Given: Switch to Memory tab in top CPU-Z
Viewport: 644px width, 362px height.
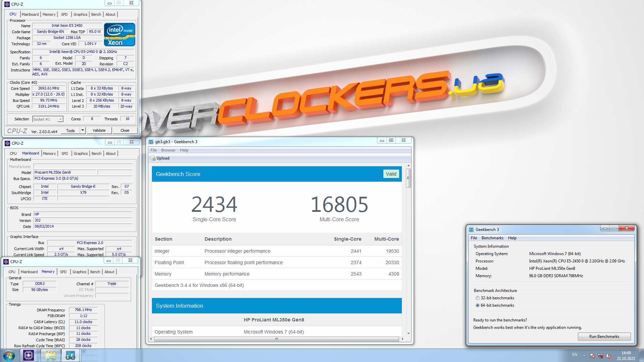Looking at the screenshot, I should click(49, 14).
